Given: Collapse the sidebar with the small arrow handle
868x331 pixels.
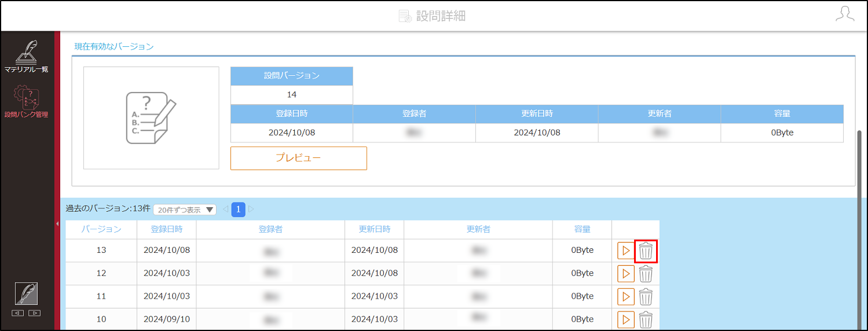Looking at the screenshot, I should pyautogui.click(x=57, y=223).
